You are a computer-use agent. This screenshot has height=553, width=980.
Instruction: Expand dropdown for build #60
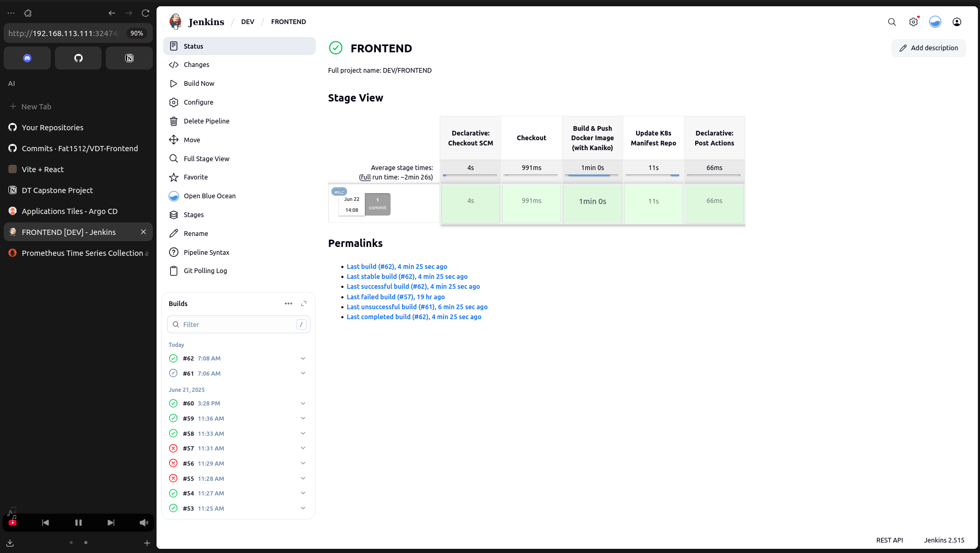303,403
